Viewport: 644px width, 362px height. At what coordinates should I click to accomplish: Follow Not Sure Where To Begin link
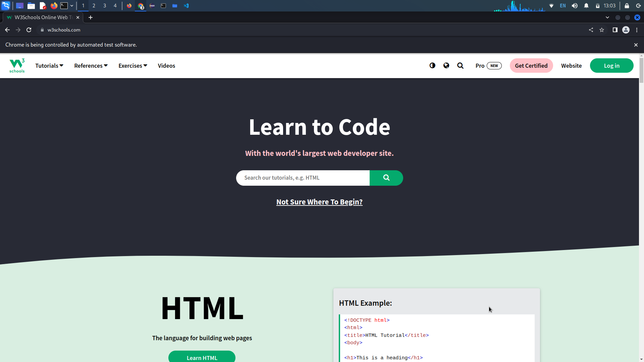pos(319,202)
